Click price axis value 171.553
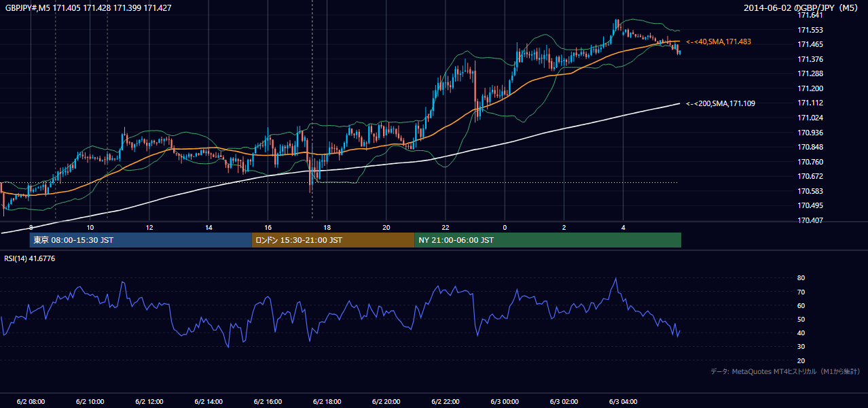The width and height of the screenshot is (868, 408). (810, 30)
